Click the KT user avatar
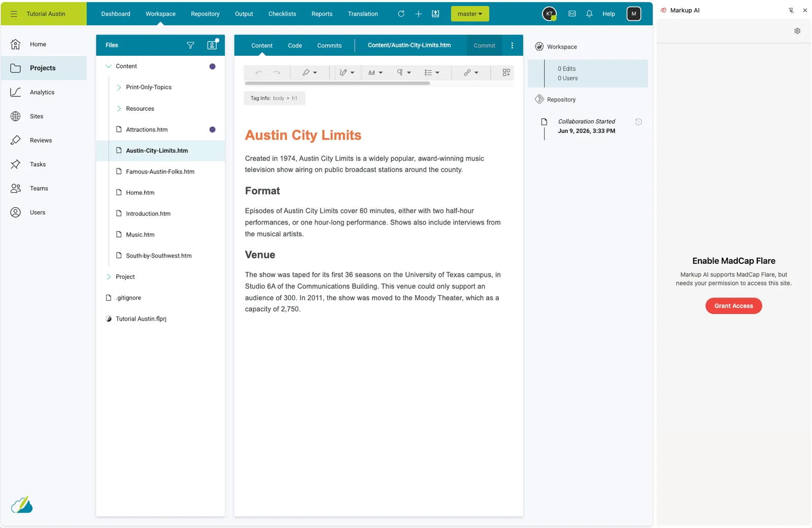The width and height of the screenshot is (812, 528). click(x=550, y=14)
